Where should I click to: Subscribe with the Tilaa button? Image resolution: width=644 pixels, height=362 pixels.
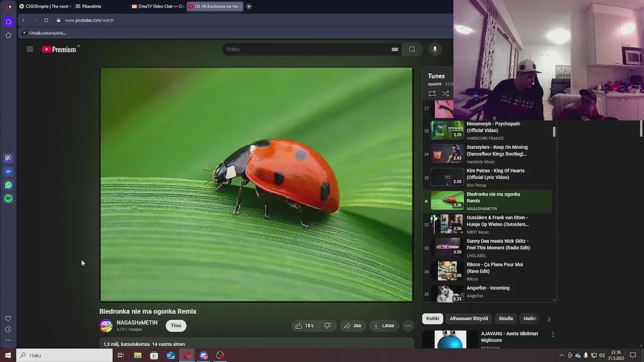[176, 326]
